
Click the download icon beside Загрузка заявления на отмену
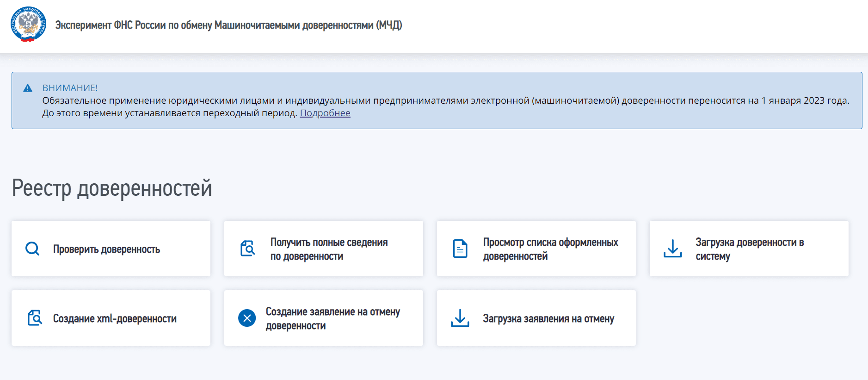[460, 318]
